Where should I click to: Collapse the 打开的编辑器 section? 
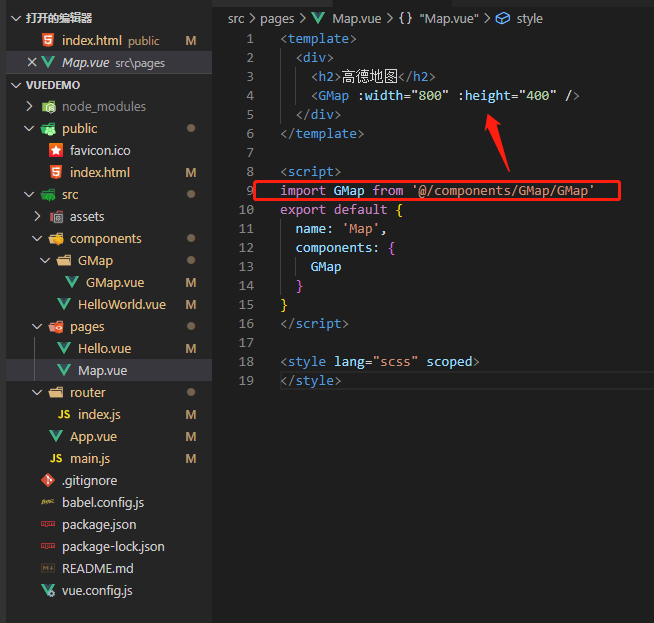pyautogui.click(x=16, y=18)
